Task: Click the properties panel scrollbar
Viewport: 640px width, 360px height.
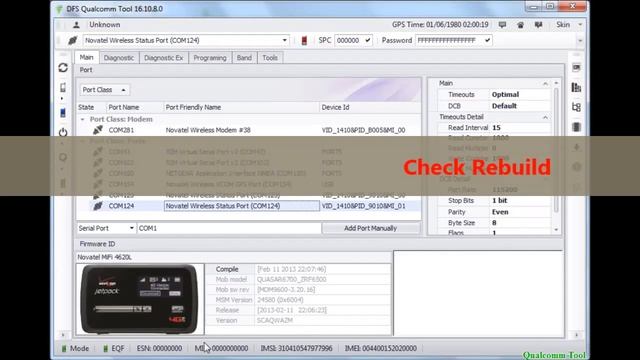Action: [x=556, y=149]
